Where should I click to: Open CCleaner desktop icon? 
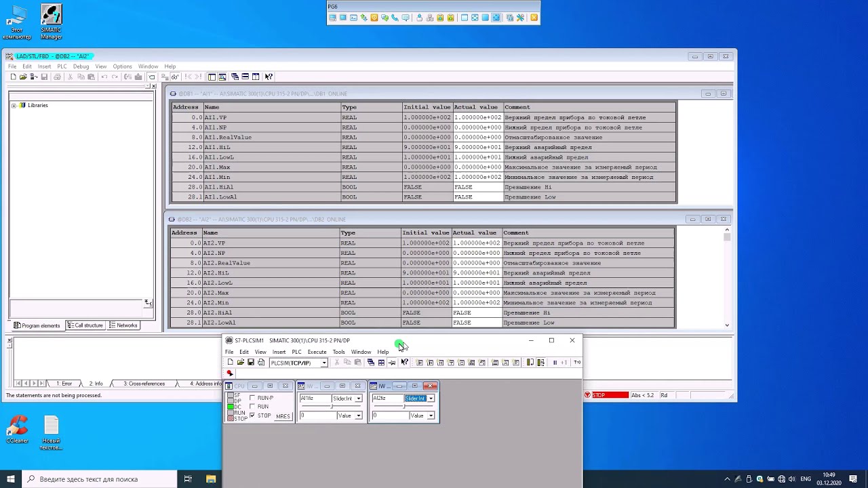(17, 430)
